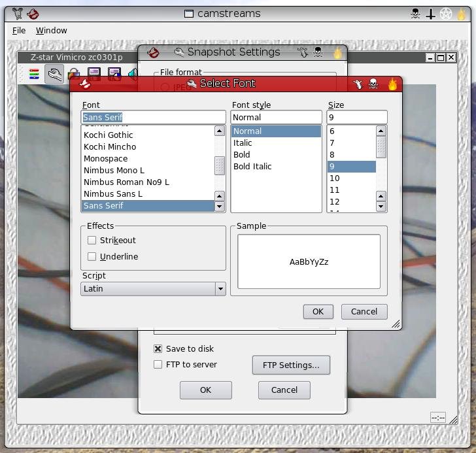The image size is (476, 453).
Task: Click the Size input field
Action: [x=357, y=118]
